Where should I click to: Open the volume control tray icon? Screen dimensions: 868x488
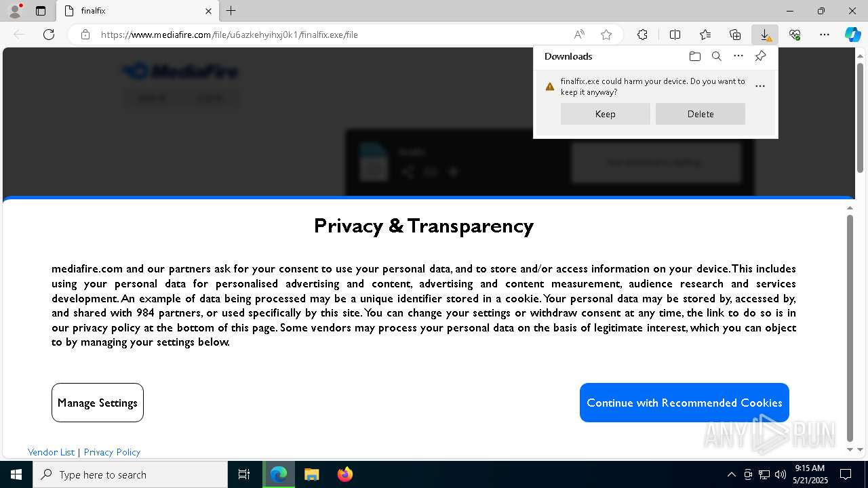click(780, 474)
